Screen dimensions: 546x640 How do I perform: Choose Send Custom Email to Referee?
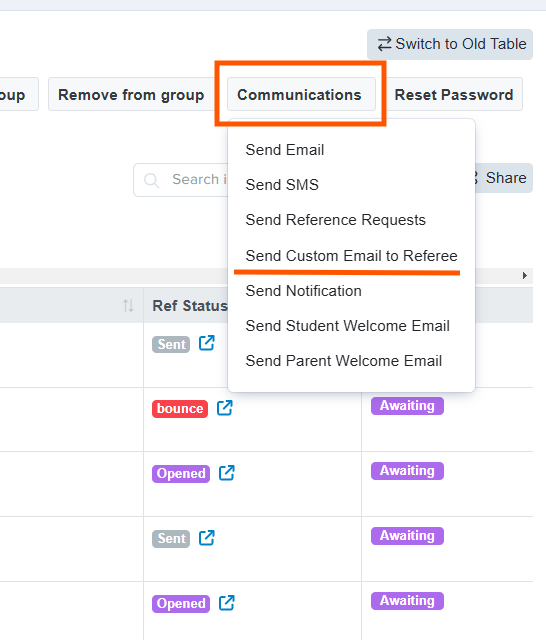351,256
